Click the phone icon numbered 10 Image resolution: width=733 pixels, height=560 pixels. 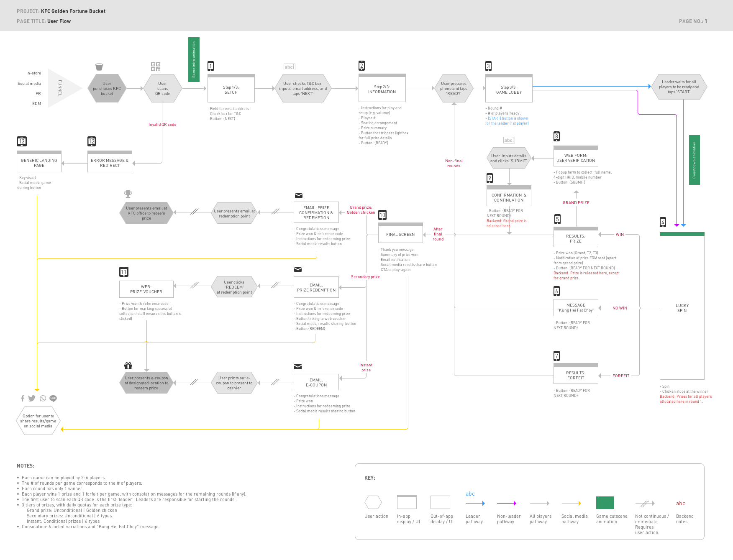pyautogui.click(x=382, y=215)
